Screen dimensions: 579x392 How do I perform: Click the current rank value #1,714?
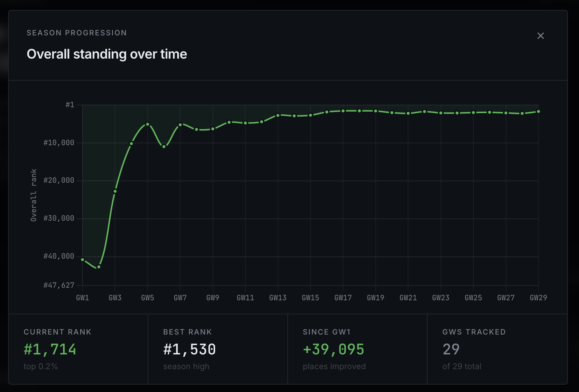(50, 349)
